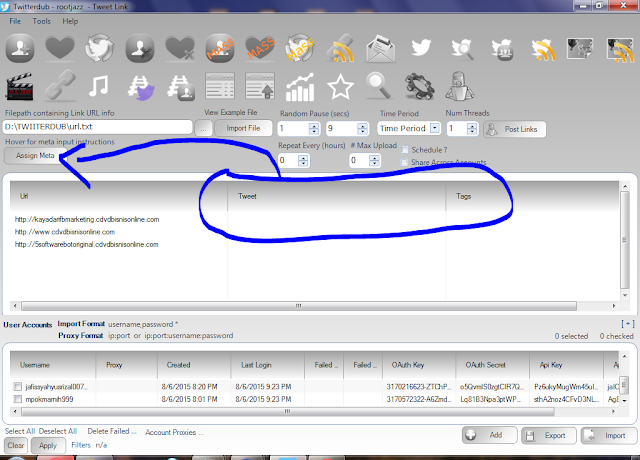Open the Account Proxies ... link

pyautogui.click(x=174, y=432)
